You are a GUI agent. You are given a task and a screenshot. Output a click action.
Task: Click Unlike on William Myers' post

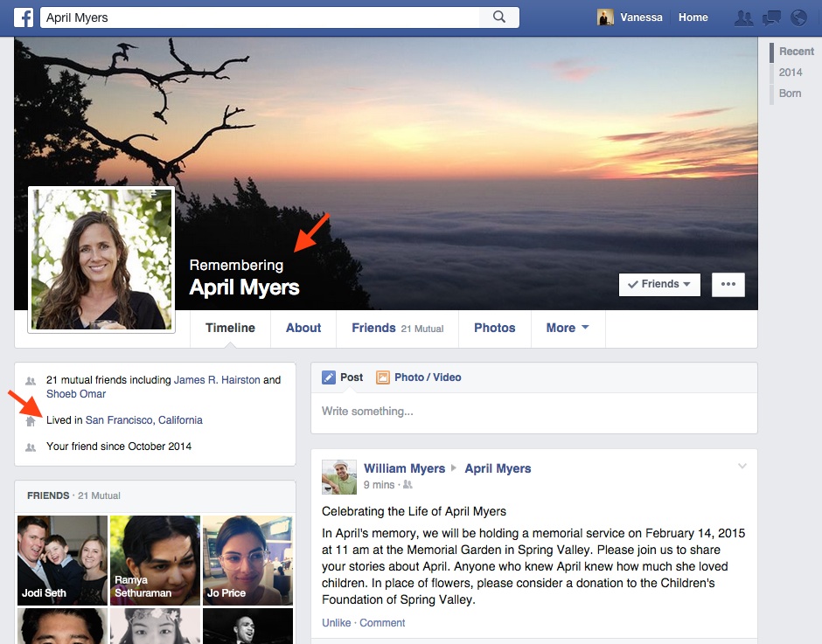[x=336, y=623]
